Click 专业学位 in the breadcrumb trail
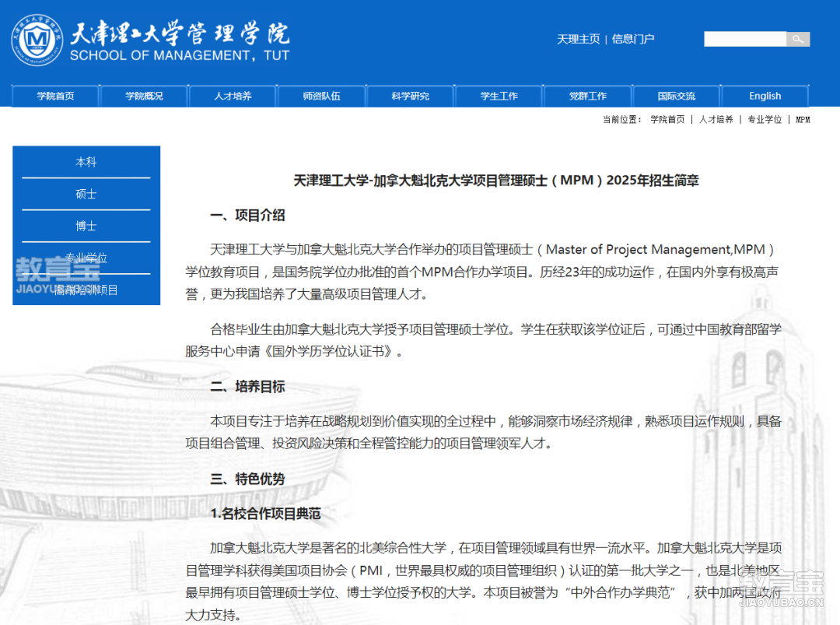840x625 pixels. [765, 120]
